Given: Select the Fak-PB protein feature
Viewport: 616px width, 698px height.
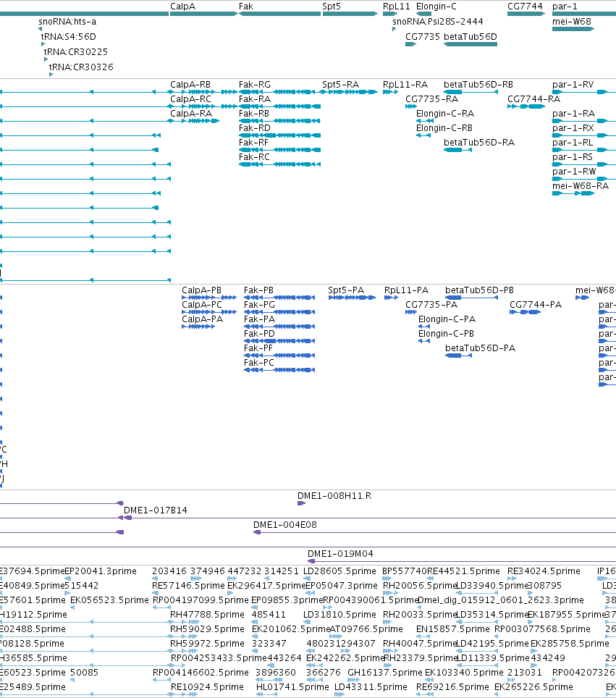Looking at the screenshot, I should point(279,298).
